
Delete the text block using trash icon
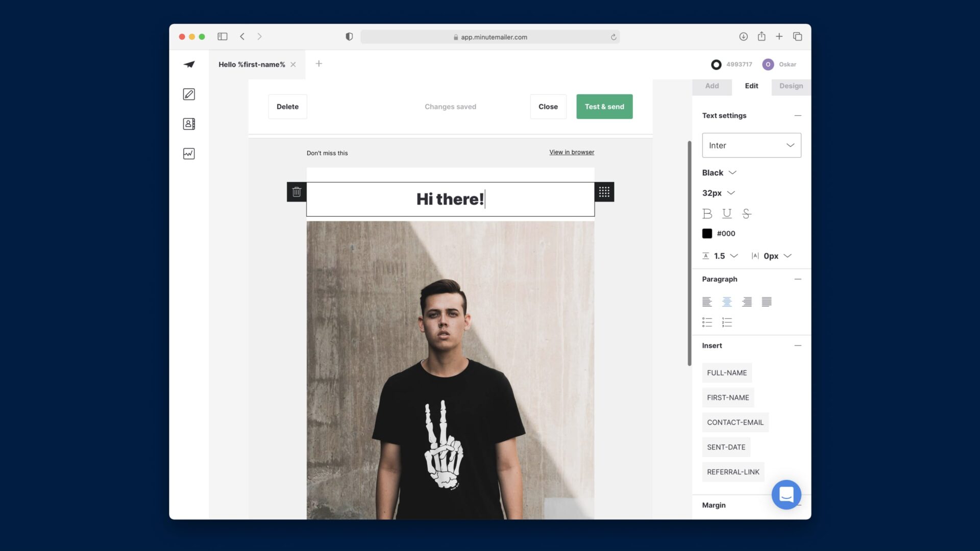tap(296, 191)
